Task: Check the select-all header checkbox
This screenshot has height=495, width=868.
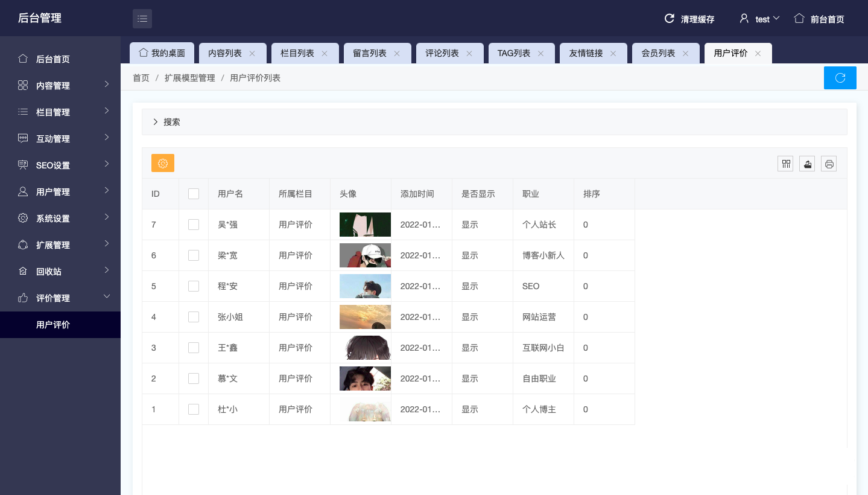Action: click(x=194, y=194)
